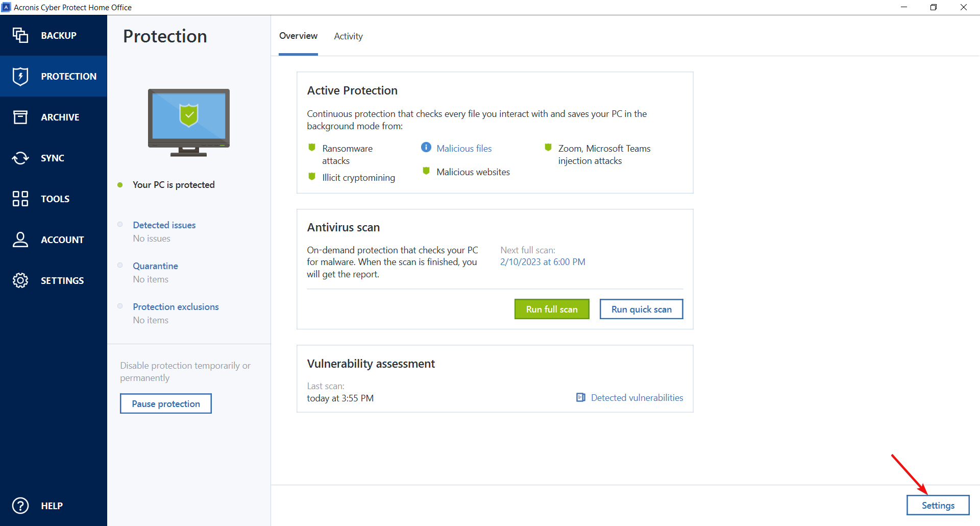Run a full antivirus scan

pyautogui.click(x=552, y=309)
